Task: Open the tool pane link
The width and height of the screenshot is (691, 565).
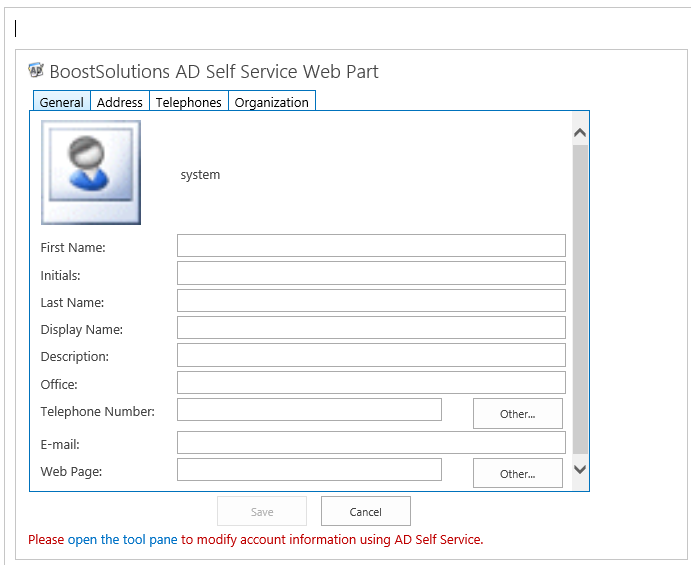Action: click(x=123, y=539)
